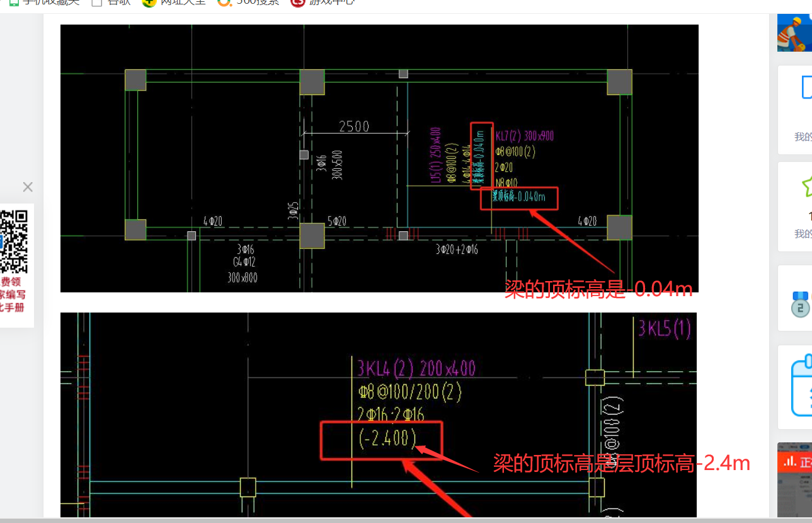Screen dimensions: 812x523
Task: Click the worker avatar in right sidebar
Action: pos(794,33)
